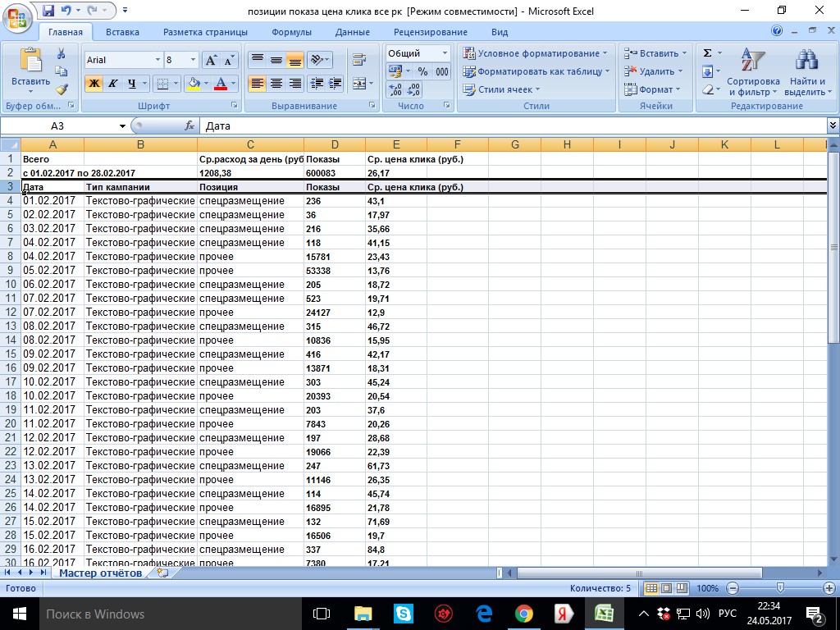Click the Office round button
This screenshot has width=840, height=630.
pos(16,16)
